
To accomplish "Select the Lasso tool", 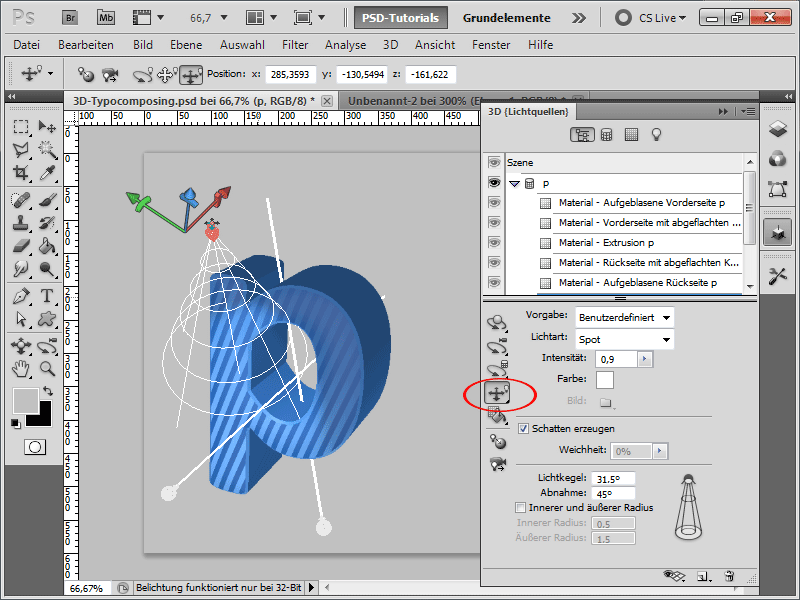I will pos(20,149).
